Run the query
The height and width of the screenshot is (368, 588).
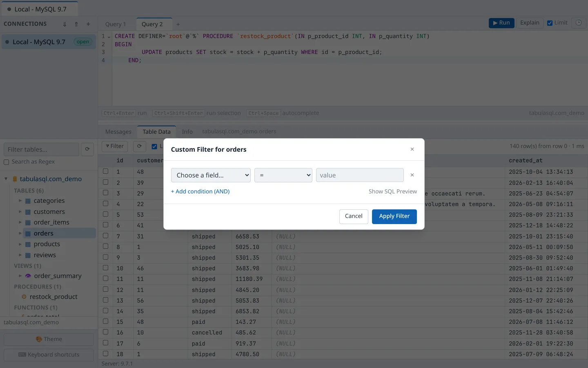[x=501, y=23]
